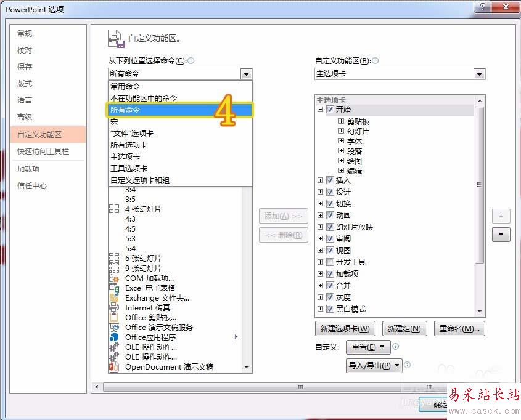Toggle the 动画 tab checkbox
Screen dimensions: 521x420
pyautogui.click(x=330, y=215)
